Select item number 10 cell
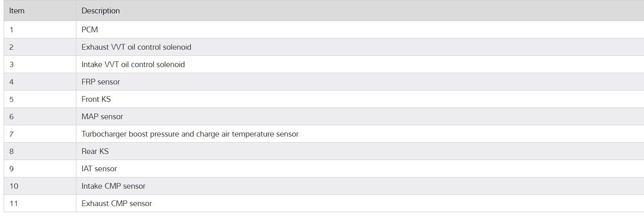The height and width of the screenshot is (219, 644). (x=14, y=186)
